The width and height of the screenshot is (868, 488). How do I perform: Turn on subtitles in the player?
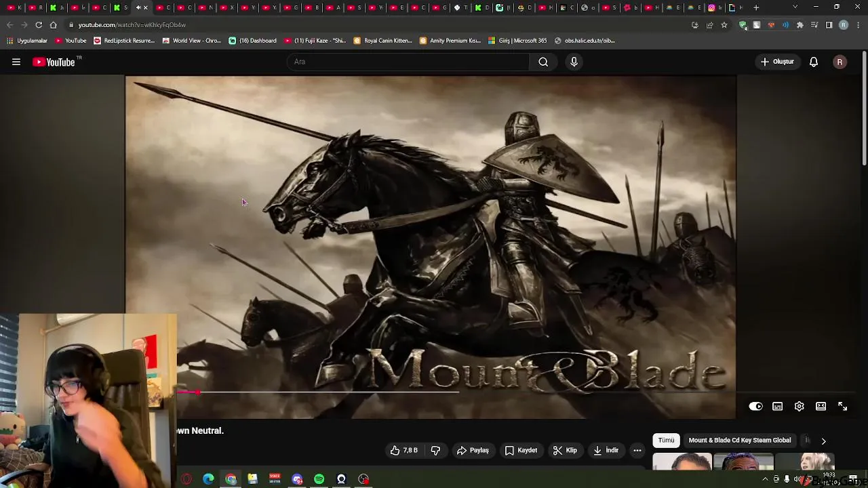pyautogui.click(x=777, y=406)
